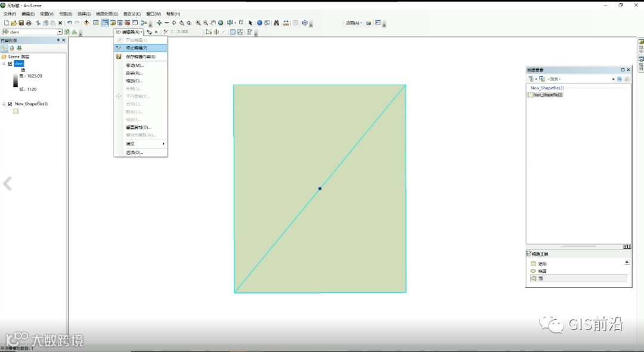Click the Add Data plus icon

pos(86,23)
